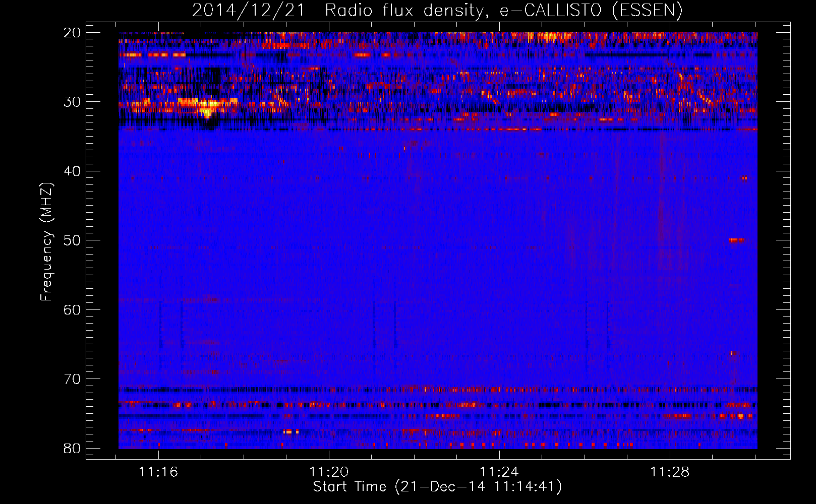This screenshot has height=504, width=816.
Task: Click the red signal patch at 50 MHz
Action: tap(736, 240)
